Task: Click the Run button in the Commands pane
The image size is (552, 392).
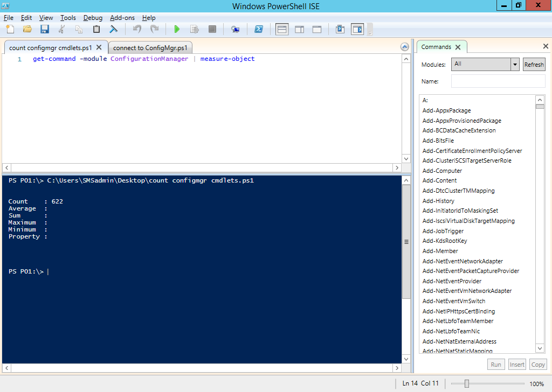Action: [496, 365]
